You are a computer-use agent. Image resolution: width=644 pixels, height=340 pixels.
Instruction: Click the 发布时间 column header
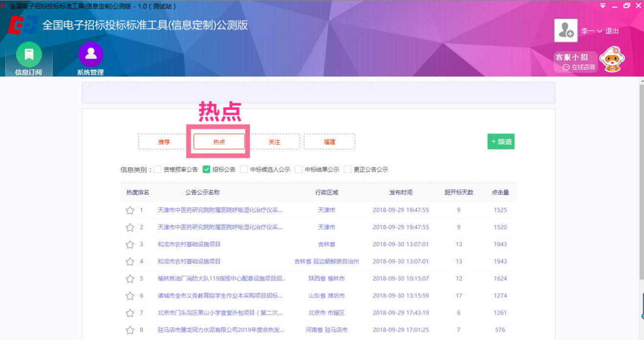click(401, 192)
